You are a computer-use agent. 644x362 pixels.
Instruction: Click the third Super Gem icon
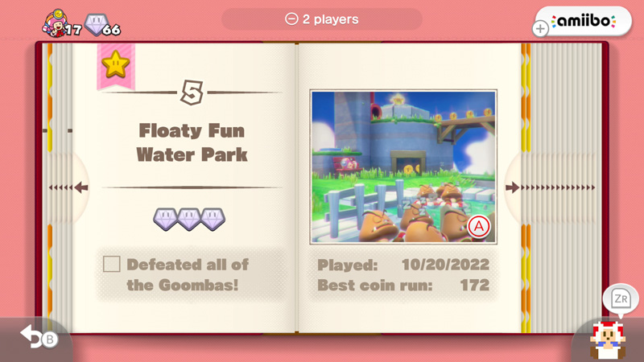coord(213,219)
